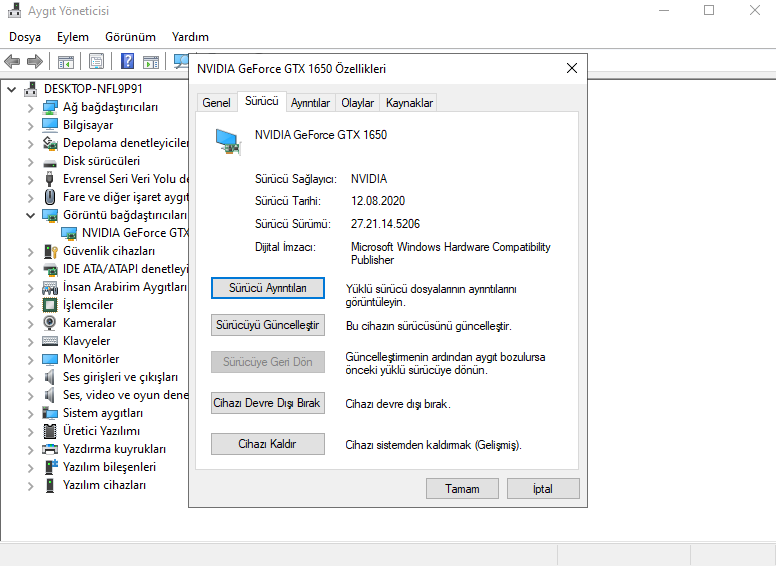
Task: Click the Güvenlik cihazları key icon
Action: coord(50,251)
